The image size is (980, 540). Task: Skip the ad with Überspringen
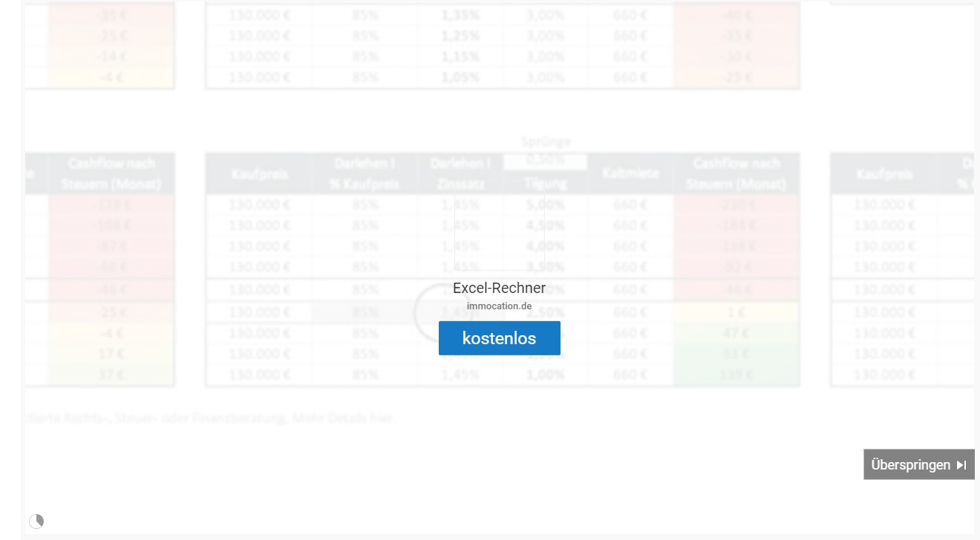919,464
